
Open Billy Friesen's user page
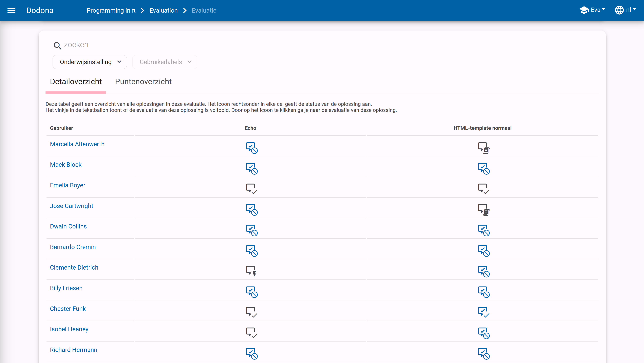tap(66, 288)
